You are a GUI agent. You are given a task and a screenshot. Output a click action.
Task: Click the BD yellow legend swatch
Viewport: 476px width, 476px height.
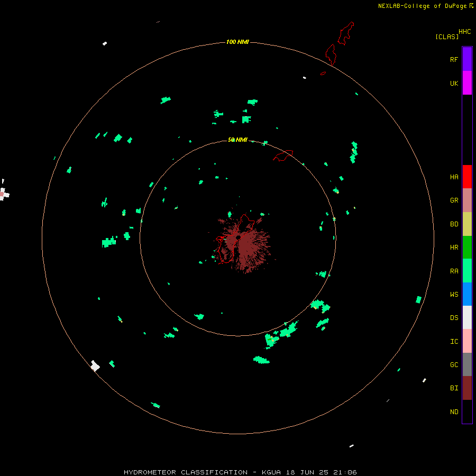pyautogui.click(x=467, y=224)
